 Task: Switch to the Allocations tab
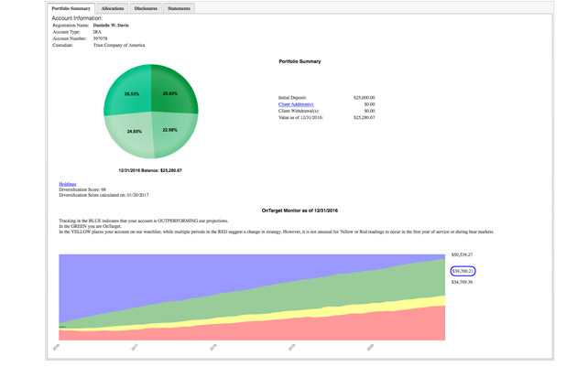pyautogui.click(x=113, y=8)
